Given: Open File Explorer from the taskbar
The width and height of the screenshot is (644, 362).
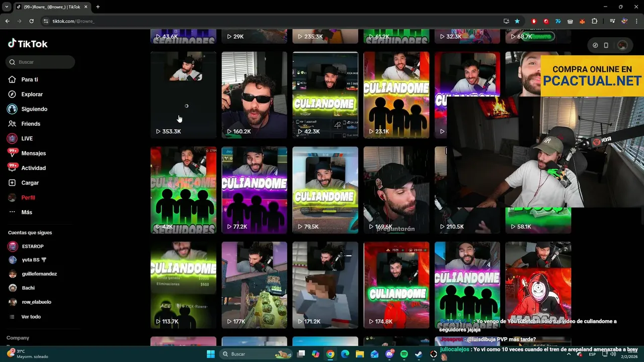Looking at the screenshot, I should pyautogui.click(x=360, y=354).
